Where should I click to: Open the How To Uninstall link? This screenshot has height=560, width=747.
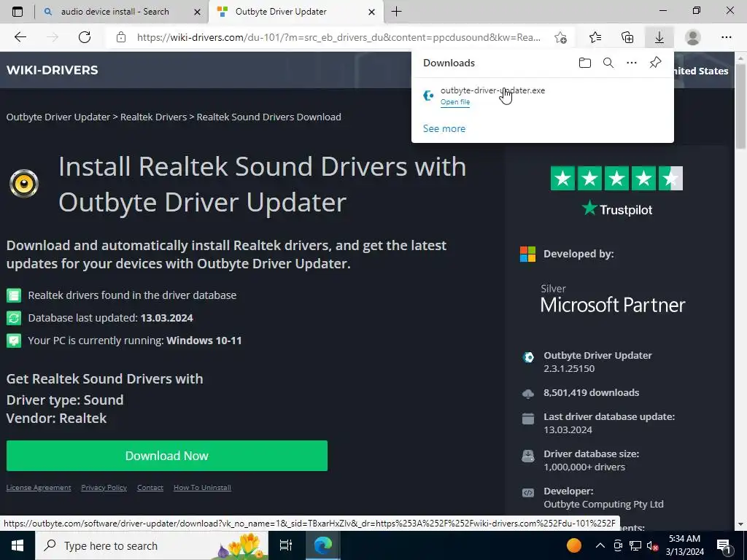pos(202,488)
